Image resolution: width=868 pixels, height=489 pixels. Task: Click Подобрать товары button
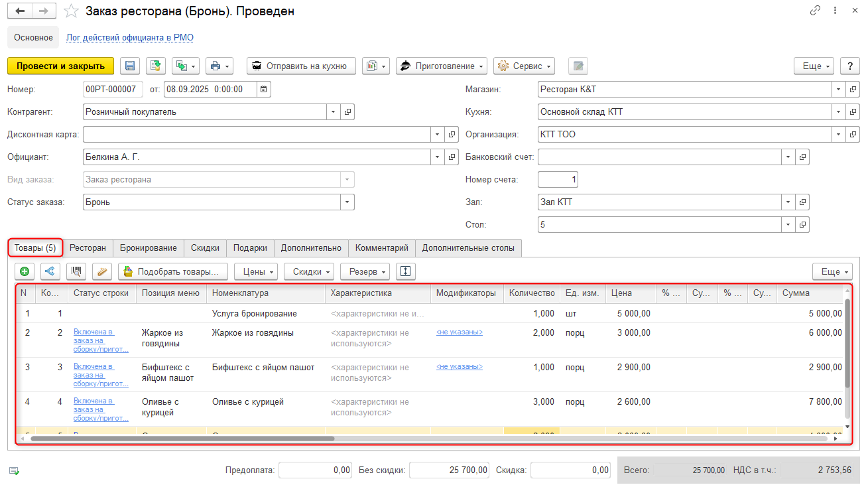click(x=172, y=271)
